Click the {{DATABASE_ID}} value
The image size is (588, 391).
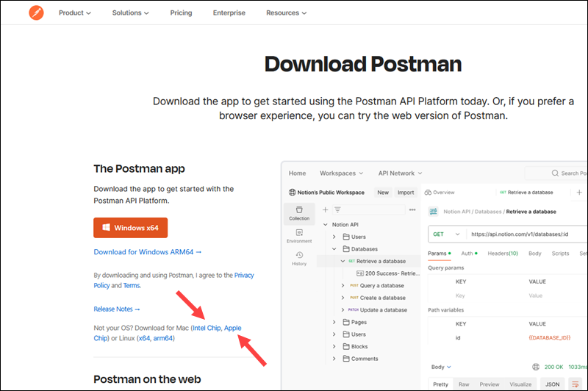549,338
